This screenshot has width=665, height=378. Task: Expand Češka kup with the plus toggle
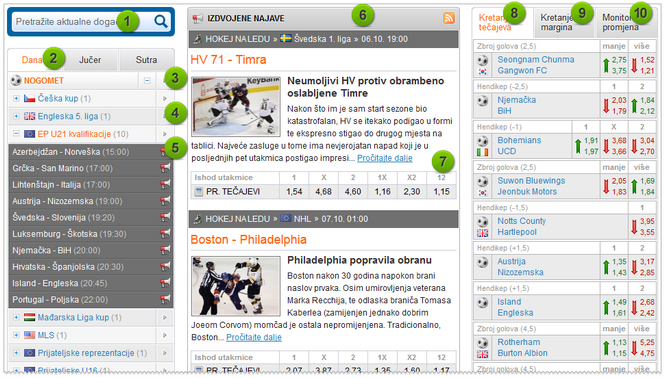click(16, 98)
